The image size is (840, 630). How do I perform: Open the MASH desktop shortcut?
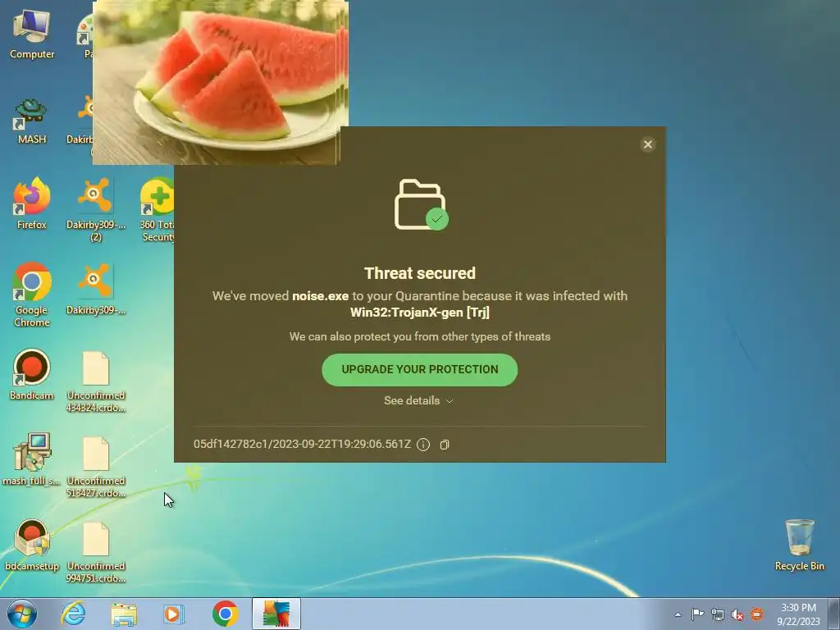pos(32,121)
